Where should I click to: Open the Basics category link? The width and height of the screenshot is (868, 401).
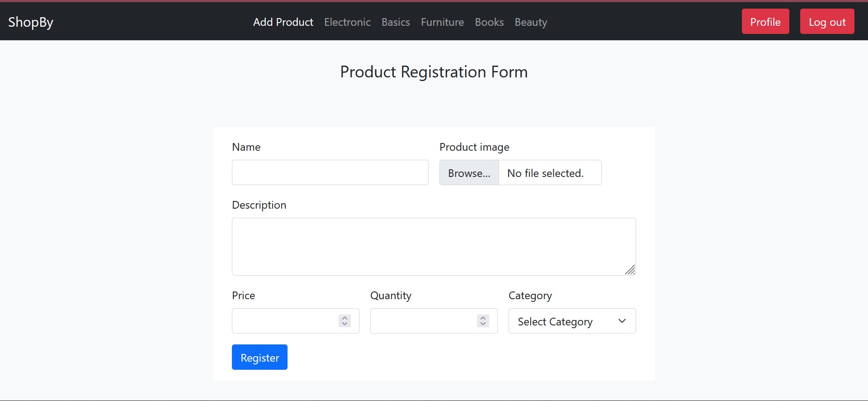(x=396, y=22)
